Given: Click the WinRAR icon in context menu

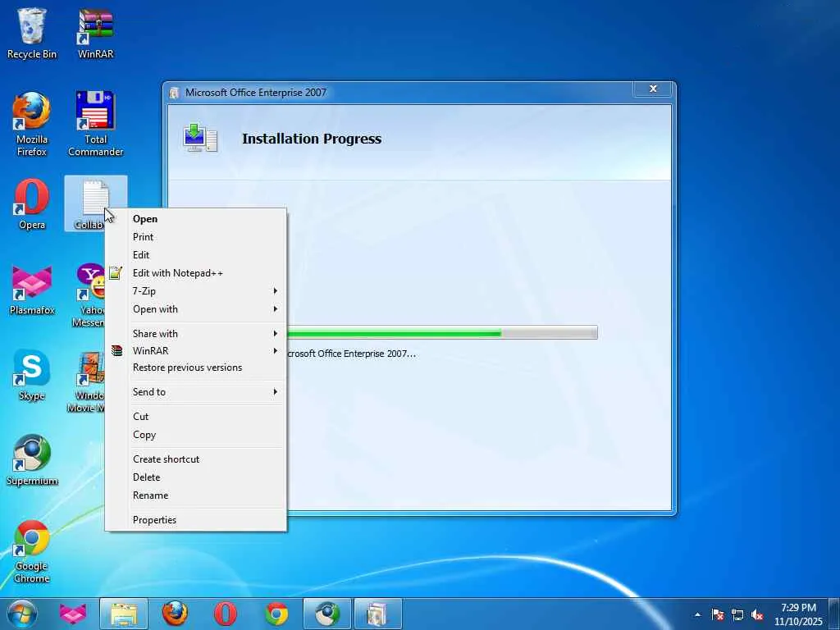Looking at the screenshot, I should [116, 351].
